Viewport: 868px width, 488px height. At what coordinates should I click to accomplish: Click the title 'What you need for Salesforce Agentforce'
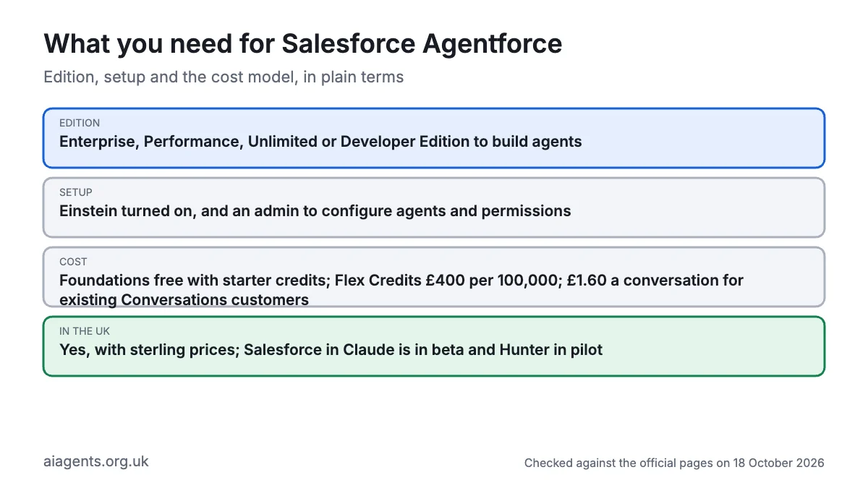[303, 44]
